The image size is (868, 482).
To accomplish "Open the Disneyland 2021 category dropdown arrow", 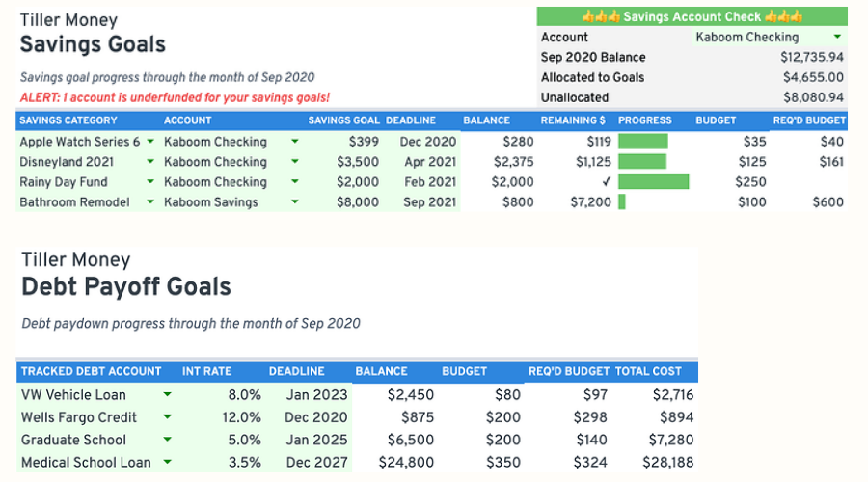I will pyautogui.click(x=150, y=162).
